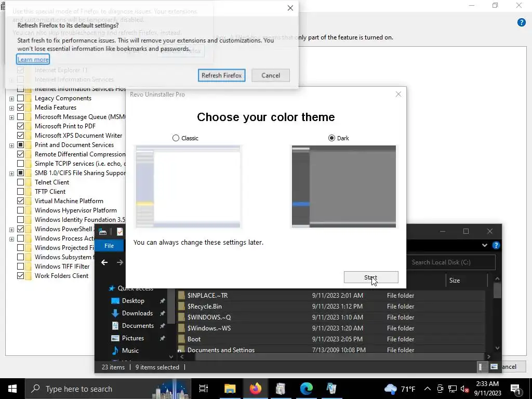The image size is (532, 399).
Task: Open Task View from taskbar
Action: click(x=204, y=389)
